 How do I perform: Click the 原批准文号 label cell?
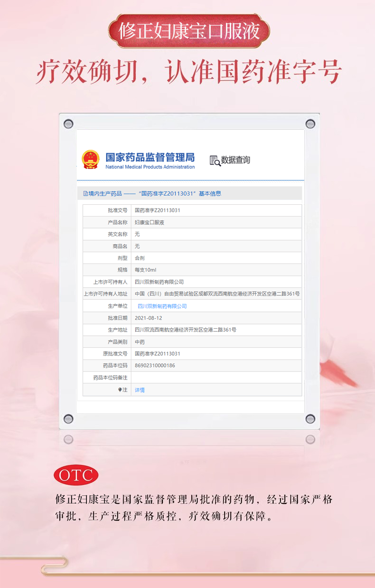click(x=107, y=353)
